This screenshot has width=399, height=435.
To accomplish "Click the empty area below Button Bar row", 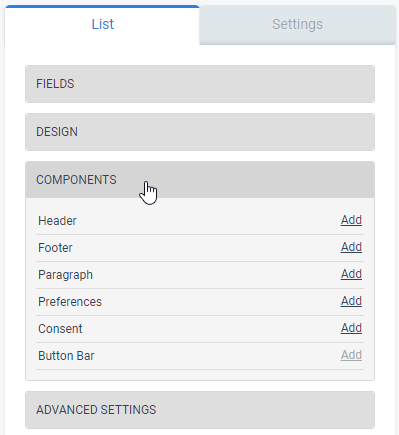I will pyautogui.click(x=200, y=375).
